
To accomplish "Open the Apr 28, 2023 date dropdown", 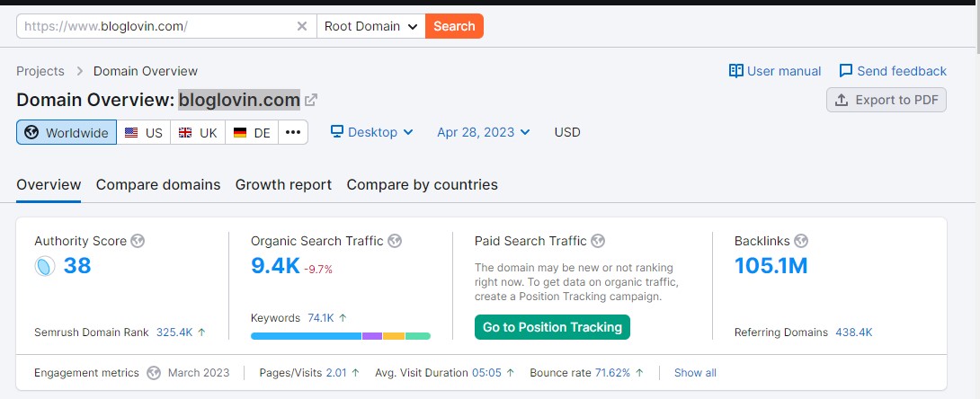I will point(483,132).
